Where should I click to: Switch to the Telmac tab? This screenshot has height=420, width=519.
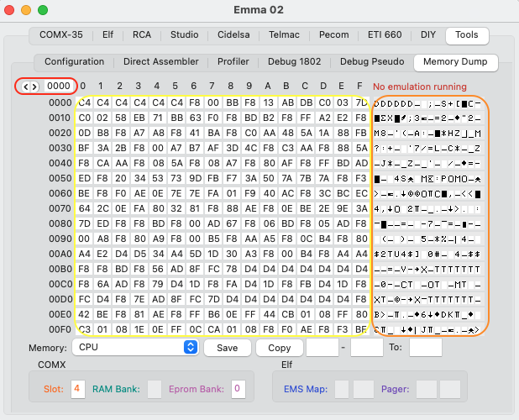pyautogui.click(x=284, y=34)
